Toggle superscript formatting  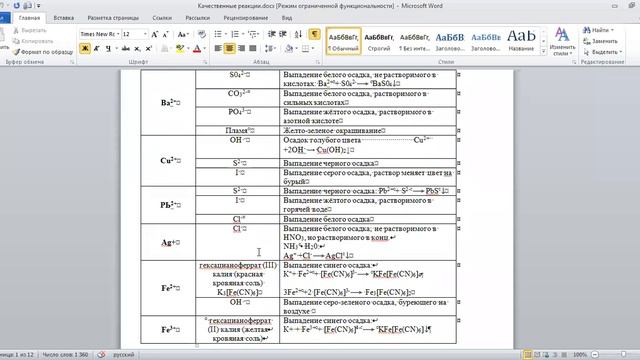click(149, 49)
